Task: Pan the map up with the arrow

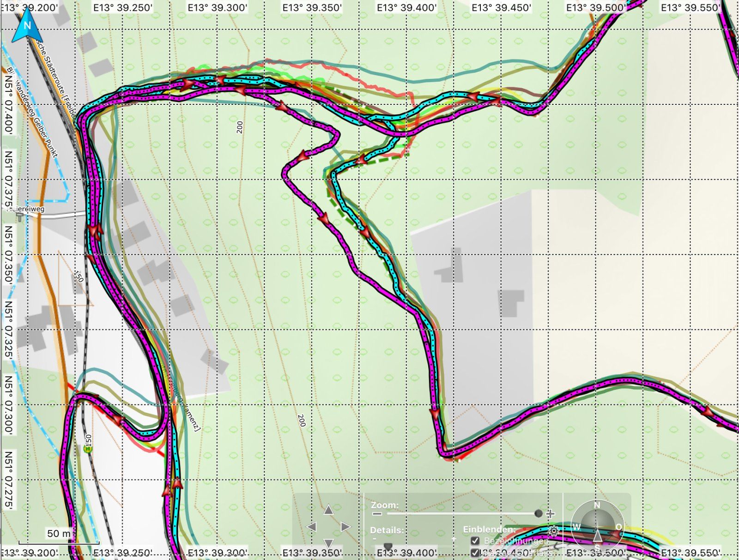Action: [328, 510]
